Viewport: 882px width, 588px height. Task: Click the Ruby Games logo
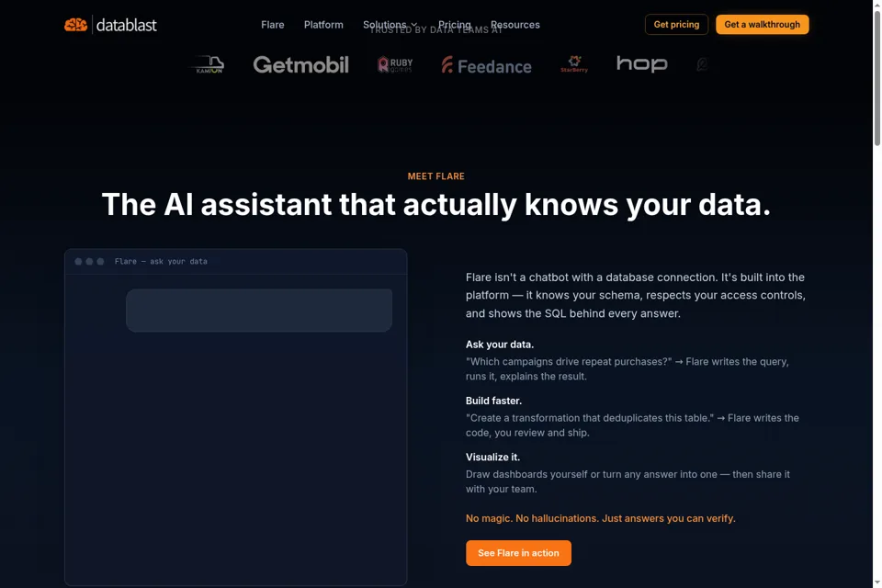395,64
